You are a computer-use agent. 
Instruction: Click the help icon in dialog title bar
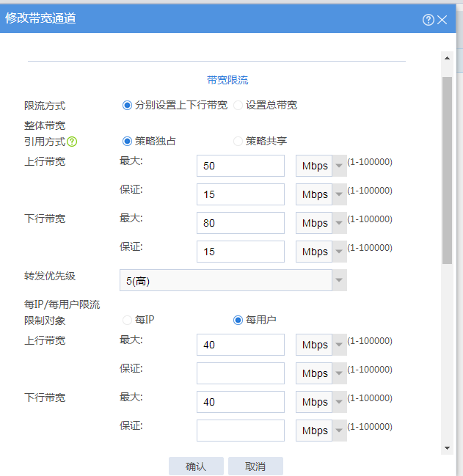tap(429, 20)
